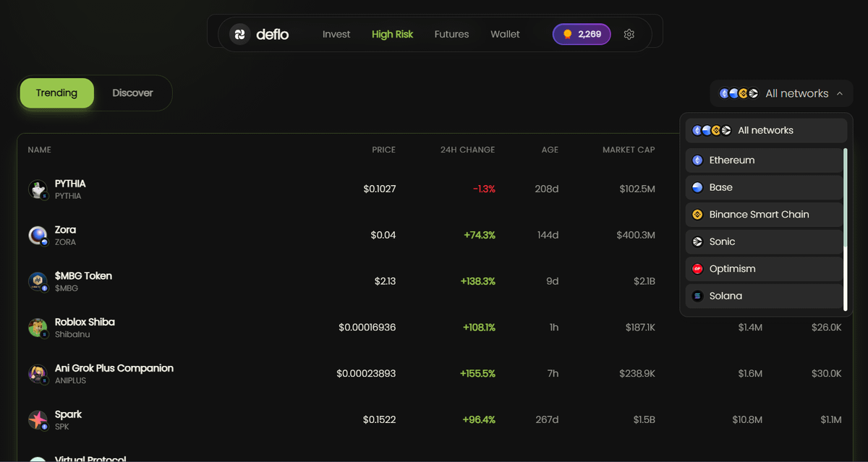The image size is (868, 462).
Task: Filter by Base network
Action: pos(764,187)
